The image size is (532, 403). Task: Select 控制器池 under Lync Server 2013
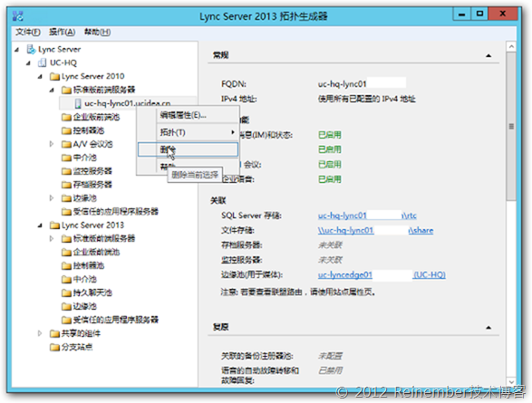(89, 265)
